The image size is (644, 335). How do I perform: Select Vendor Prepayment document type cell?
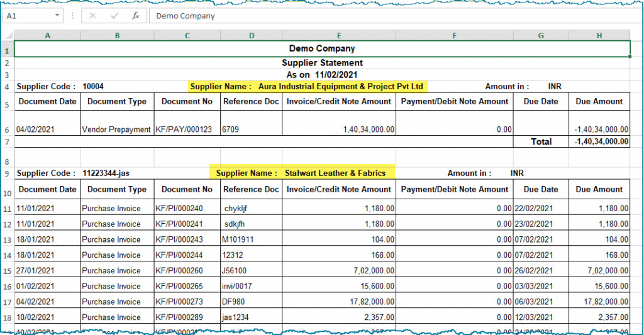point(117,129)
